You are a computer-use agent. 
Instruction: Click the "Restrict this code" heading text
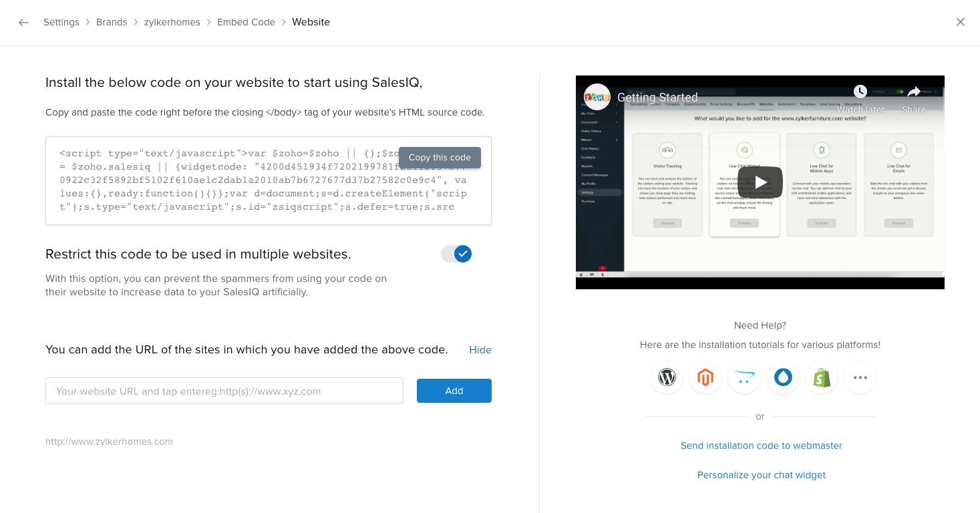[x=198, y=254]
